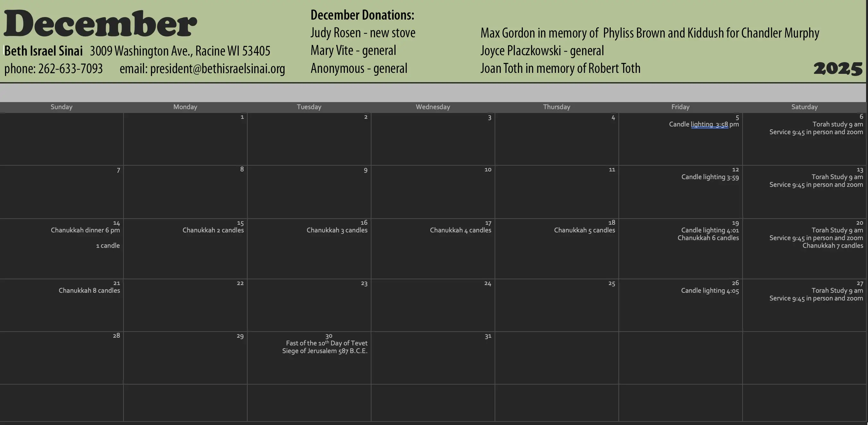Click the Joan Toth memorial donation line
Image resolution: width=868 pixels, height=425 pixels.
(x=560, y=69)
